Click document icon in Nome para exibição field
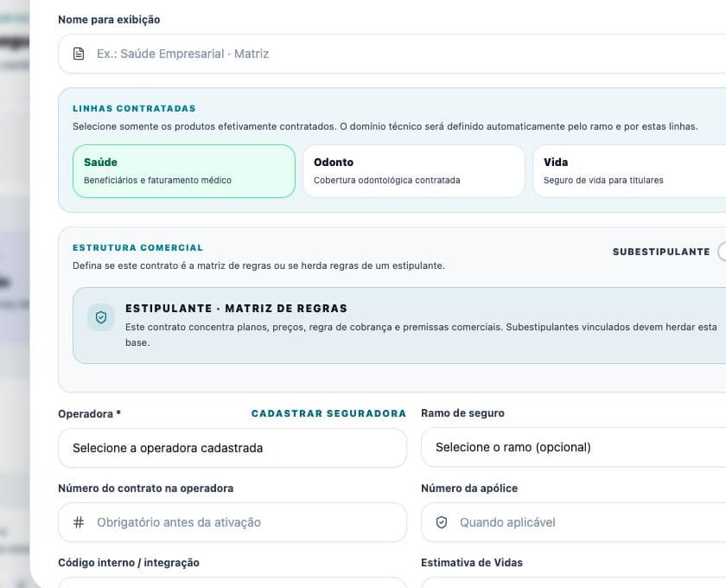 pos(79,54)
